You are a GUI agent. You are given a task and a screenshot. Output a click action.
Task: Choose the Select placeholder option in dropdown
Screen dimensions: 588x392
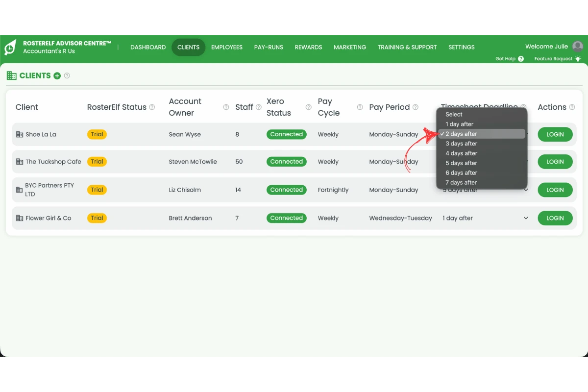[482, 114]
